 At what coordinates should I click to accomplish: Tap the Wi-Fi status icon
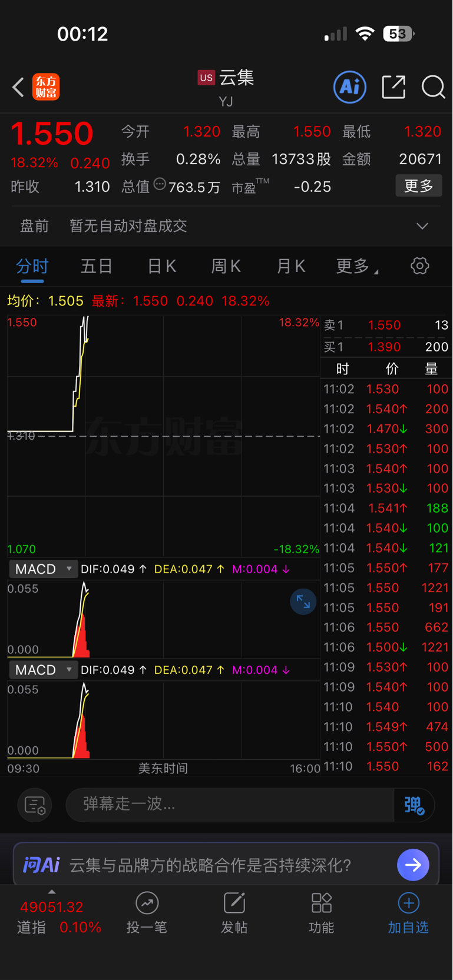(365, 34)
